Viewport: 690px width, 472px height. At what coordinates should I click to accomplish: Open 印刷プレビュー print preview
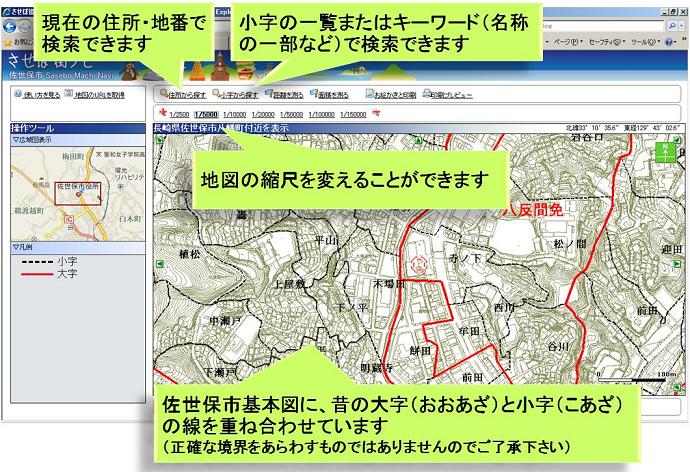[x=448, y=94]
